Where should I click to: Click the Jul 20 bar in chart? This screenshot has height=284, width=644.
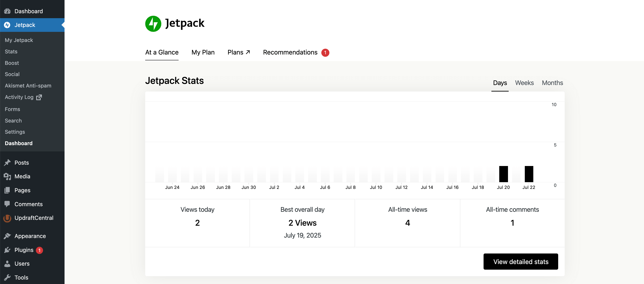pyautogui.click(x=503, y=174)
